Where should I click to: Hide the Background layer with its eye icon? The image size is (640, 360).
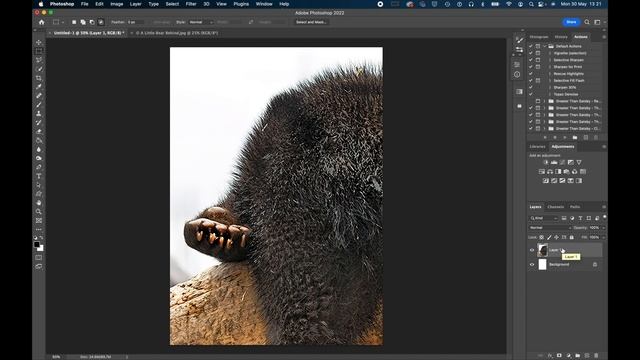(x=532, y=264)
